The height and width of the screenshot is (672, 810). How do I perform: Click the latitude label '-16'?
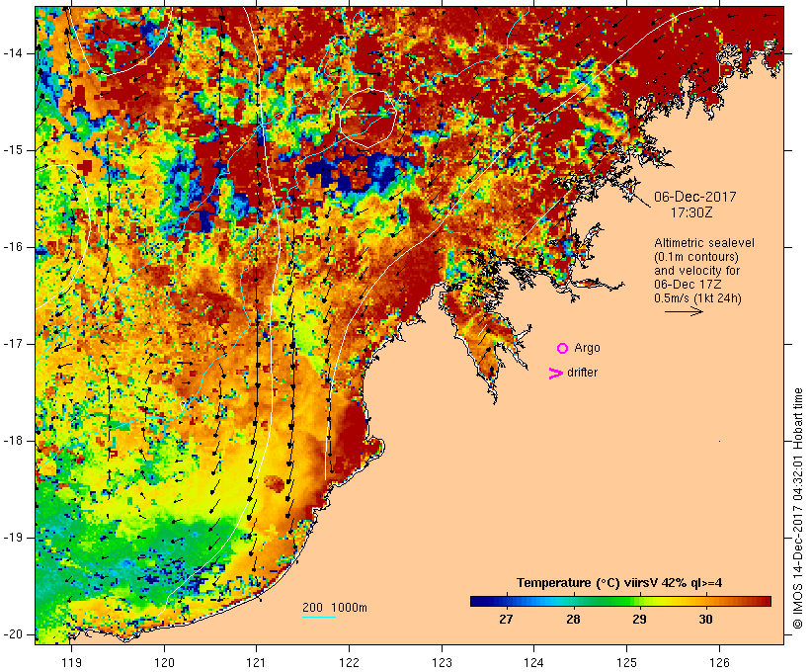pos(13,247)
